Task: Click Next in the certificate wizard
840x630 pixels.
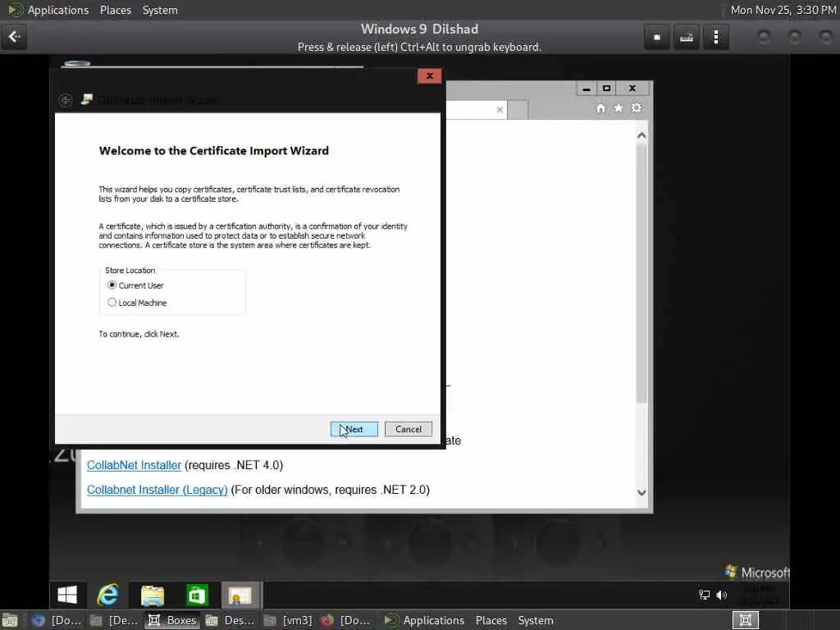Action: [x=354, y=429]
